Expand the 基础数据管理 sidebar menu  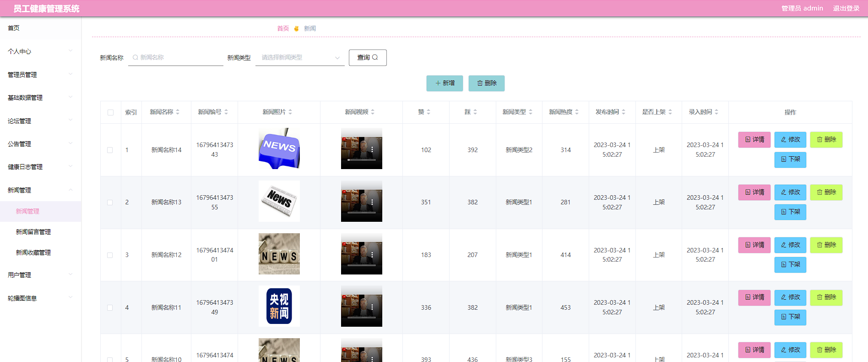41,98
